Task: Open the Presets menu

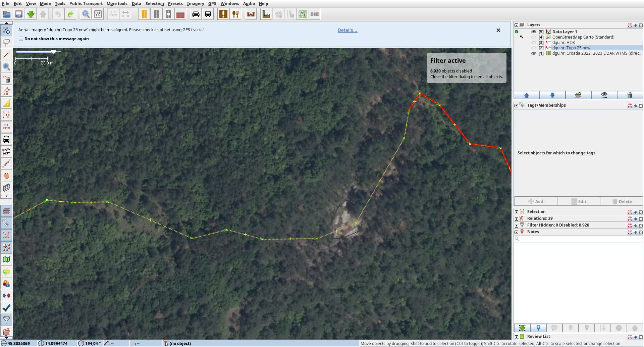Action: [x=175, y=3]
